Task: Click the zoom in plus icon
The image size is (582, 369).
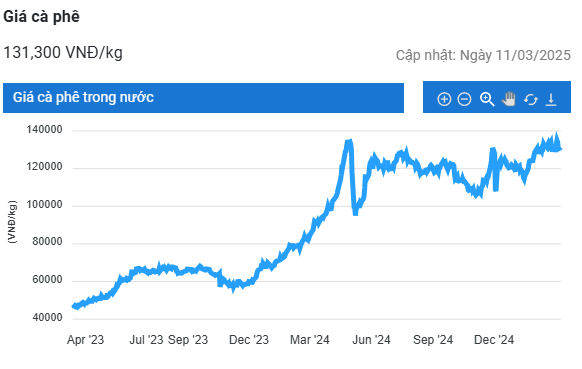Action: point(444,99)
